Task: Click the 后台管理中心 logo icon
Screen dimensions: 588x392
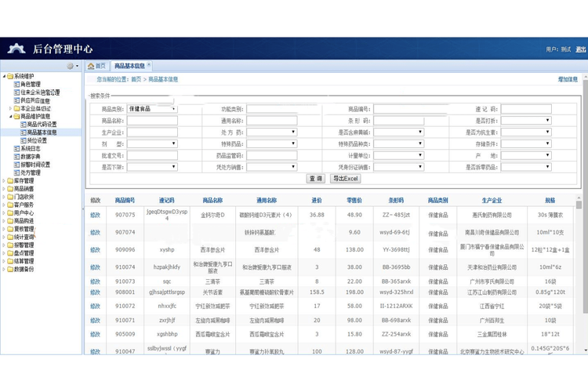Action: pyautogui.click(x=16, y=49)
